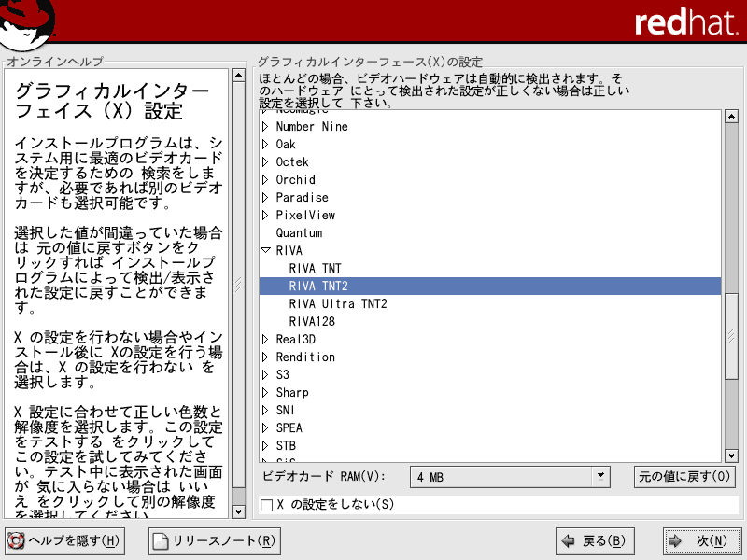Click the 'Rendition' text label
747x560 pixels.
tap(305, 357)
